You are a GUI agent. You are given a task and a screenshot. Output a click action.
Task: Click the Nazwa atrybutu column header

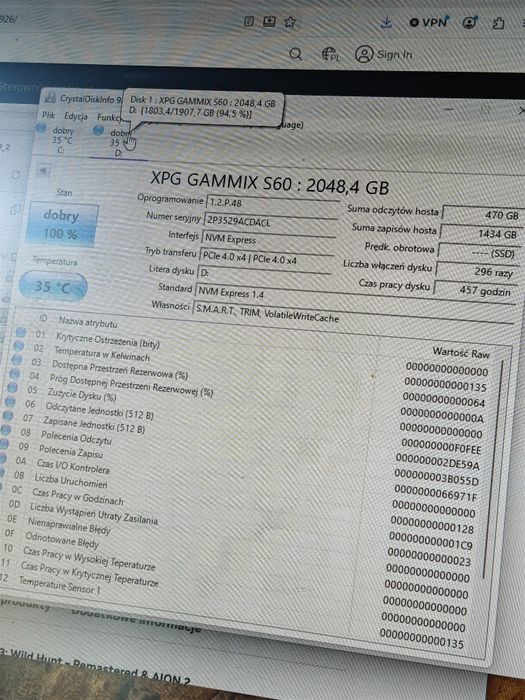tap(88, 322)
